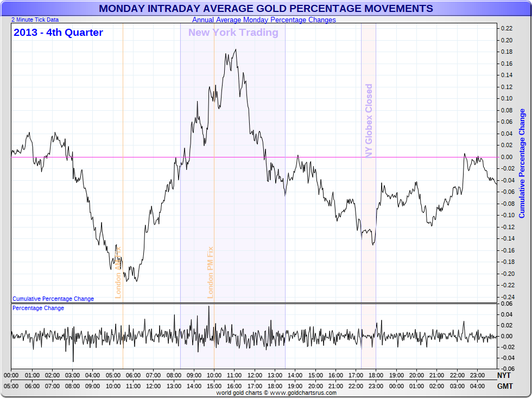
Task: Click the 0.10 y-axis value
Action: (507, 98)
